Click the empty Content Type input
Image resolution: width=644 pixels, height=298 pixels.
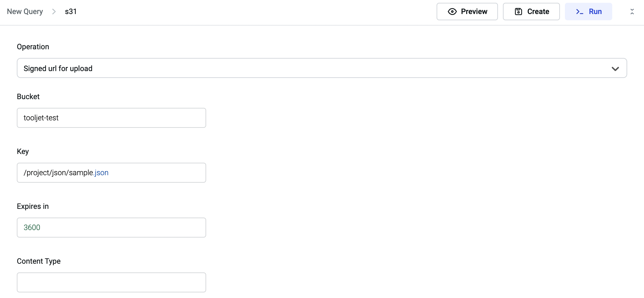(x=111, y=282)
